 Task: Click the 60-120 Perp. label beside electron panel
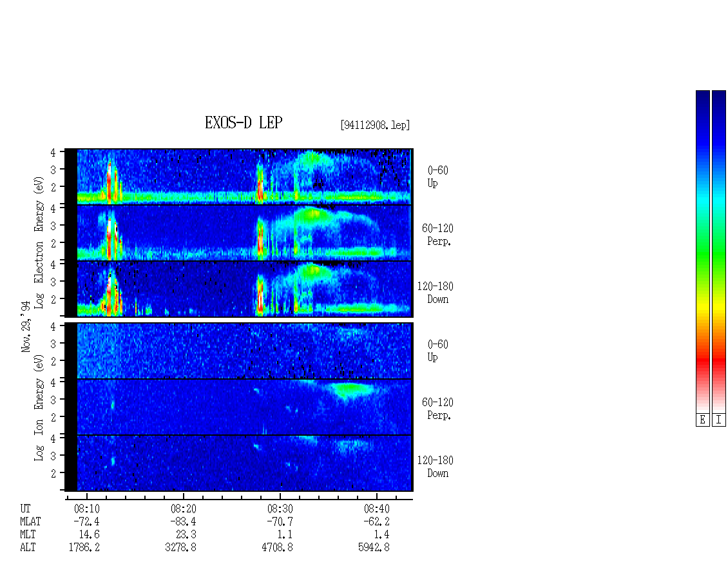(x=437, y=235)
